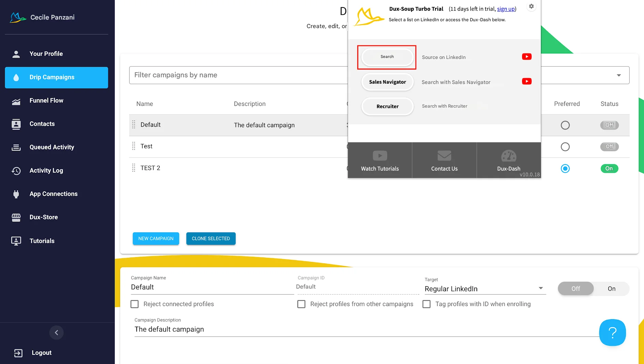Screen dimensions: 644x364
Task: Go to Contacts page
Action: pos(57,124)
